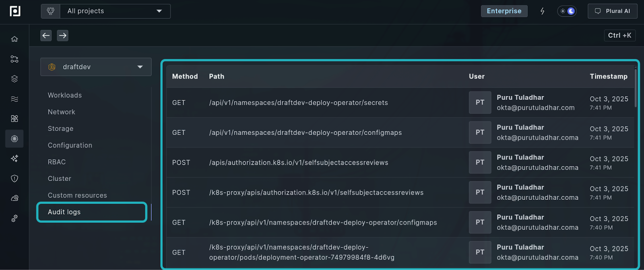644x270 pixels.
Task: Select Workloads in the side menu
Action: [65, 96]
